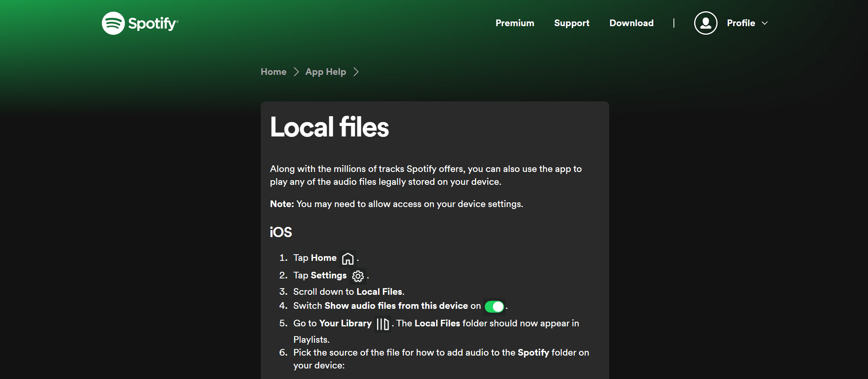Click the green toggle switch in step 4
This screenshot has width=868, height=379.
tap(494, 307)
